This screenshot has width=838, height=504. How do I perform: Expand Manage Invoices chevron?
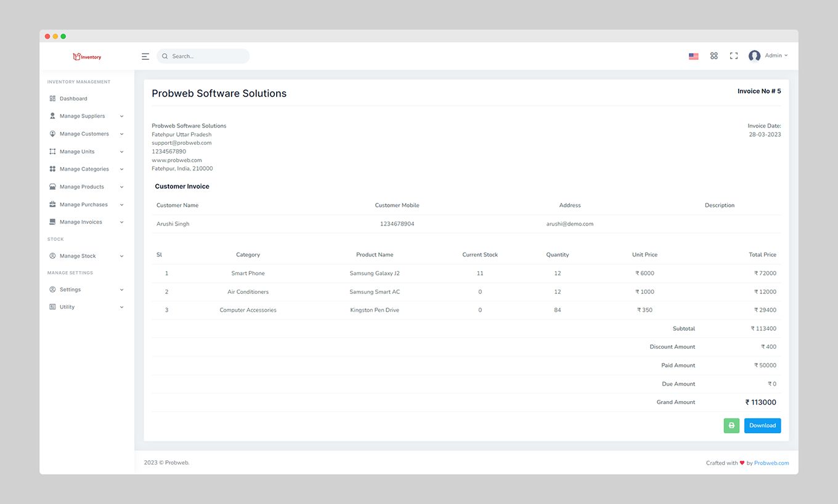click(x=121, y=222)
